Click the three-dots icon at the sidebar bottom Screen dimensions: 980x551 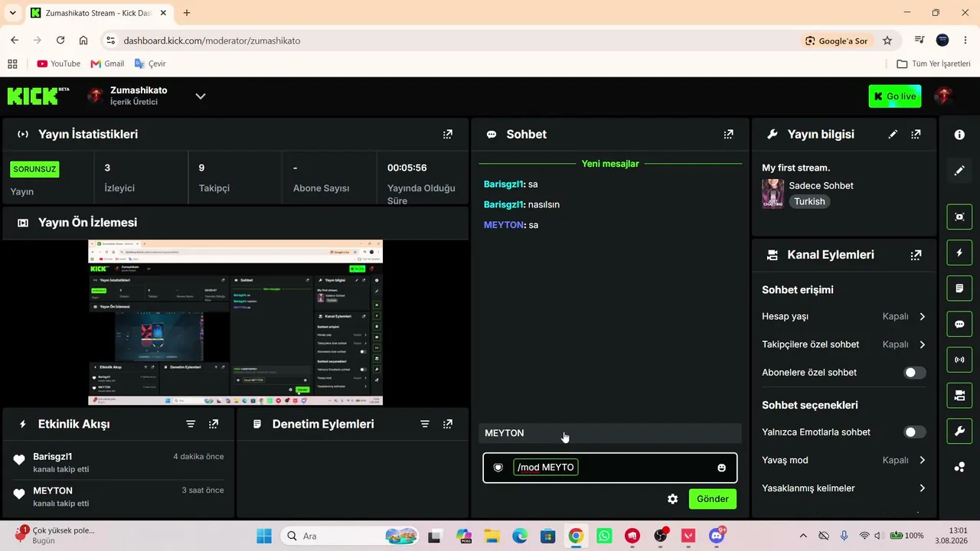coord(959,467)
